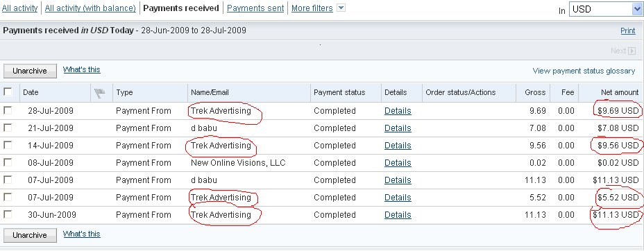Click the 30-Jun-2009 date cell

[52, 214]
